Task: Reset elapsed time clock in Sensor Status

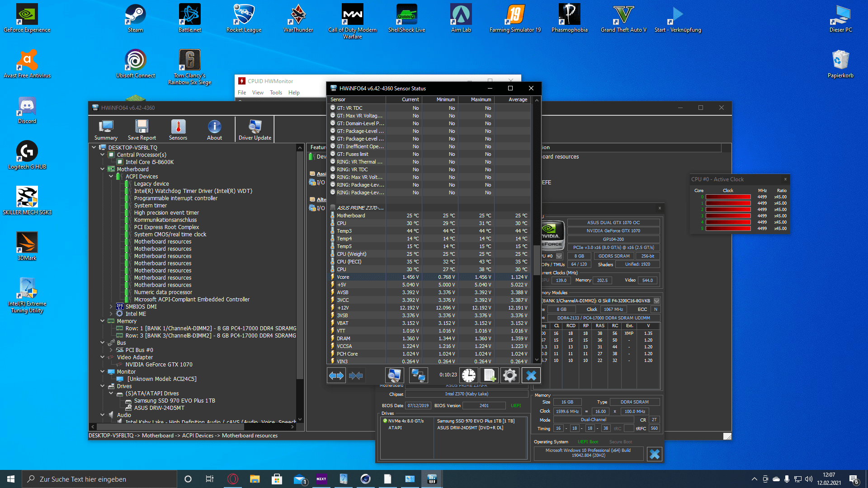Action: pos(469,375)
